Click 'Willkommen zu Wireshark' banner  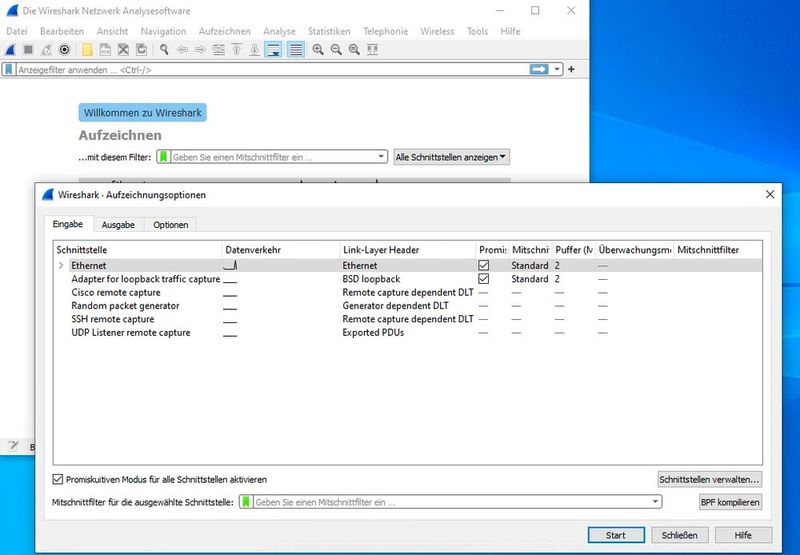142,113
